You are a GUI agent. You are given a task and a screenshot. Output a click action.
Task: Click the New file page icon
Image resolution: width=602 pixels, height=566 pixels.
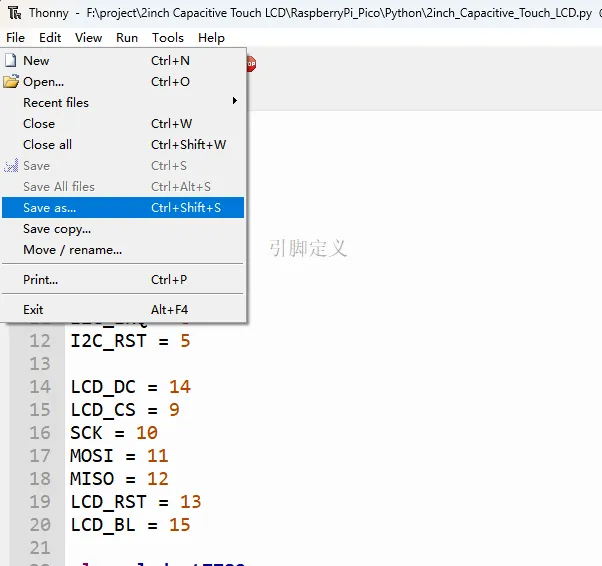click(11, 60)
